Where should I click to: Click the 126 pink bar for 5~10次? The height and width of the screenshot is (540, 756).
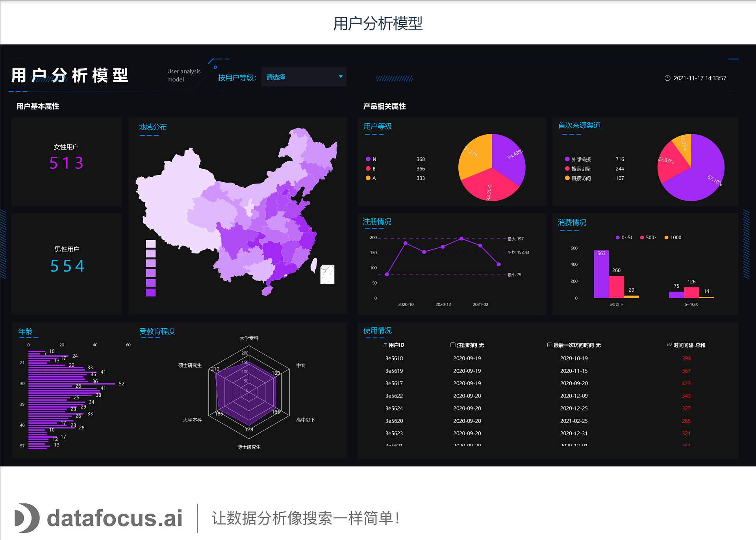691,292
